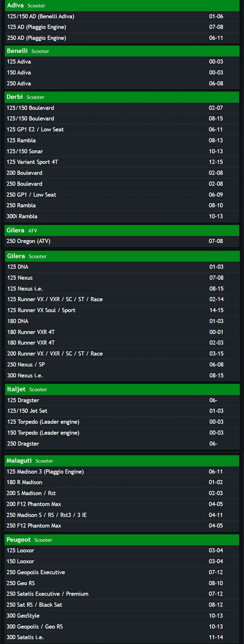244x644 pixels.
Task: Choose 125 Runner VX Soul / Sport
Action: (x=122, y=310)
